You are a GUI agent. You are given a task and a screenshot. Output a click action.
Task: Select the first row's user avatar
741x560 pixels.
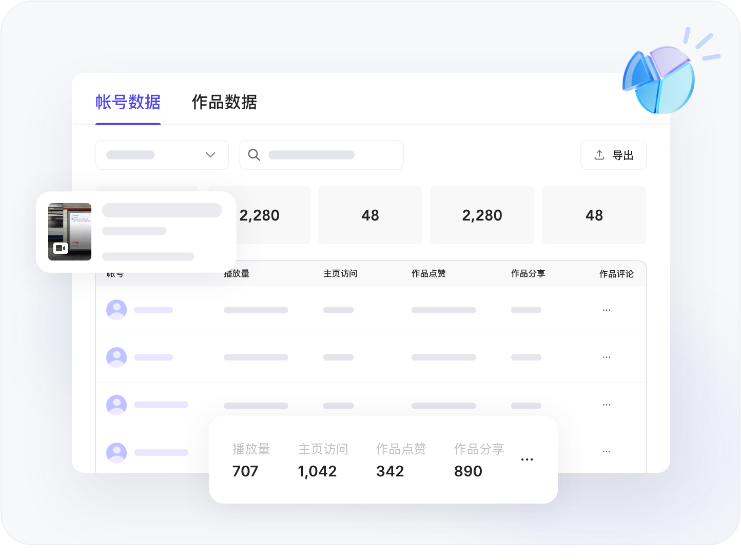pyautogui.click(x=116, y=310)
